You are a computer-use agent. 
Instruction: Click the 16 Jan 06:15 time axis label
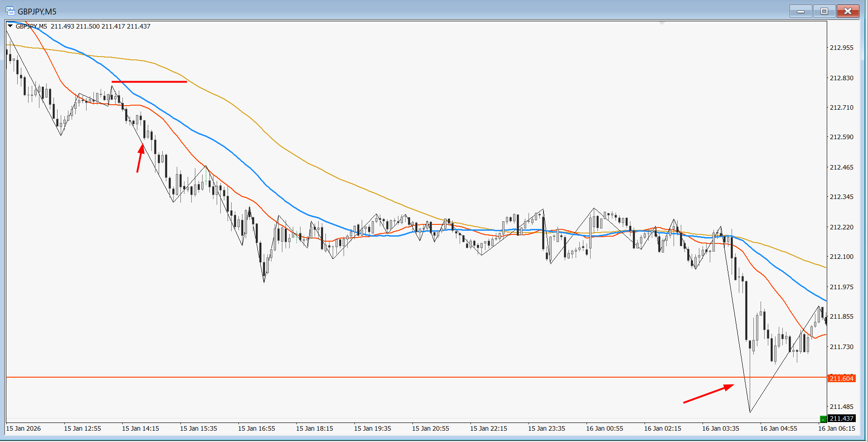click(x=837, y=428)
